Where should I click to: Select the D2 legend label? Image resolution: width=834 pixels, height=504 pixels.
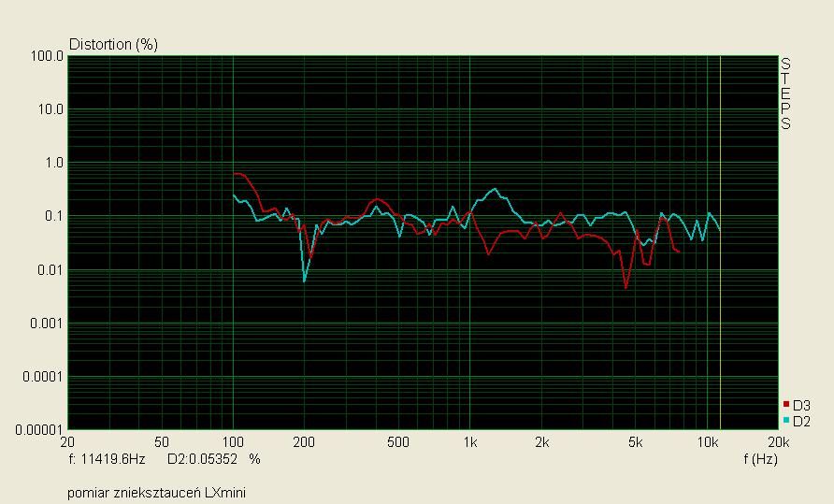tap(801, 422)
